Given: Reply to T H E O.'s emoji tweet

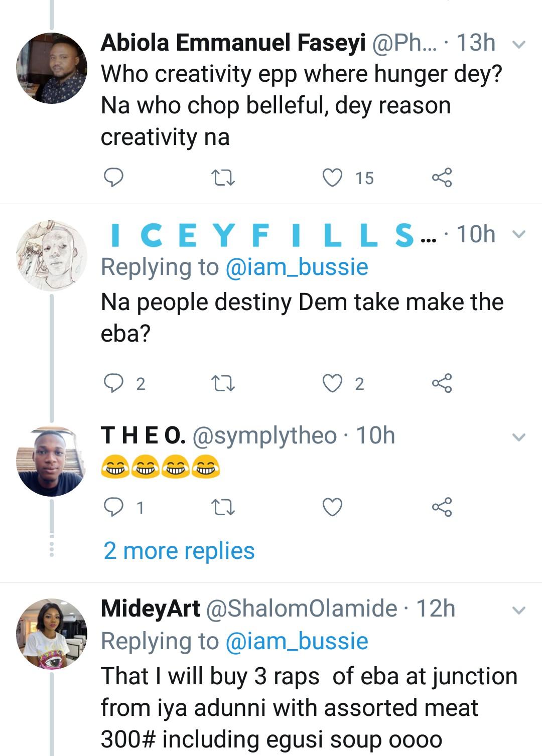Looking at the screenshot, I should 113,507.
